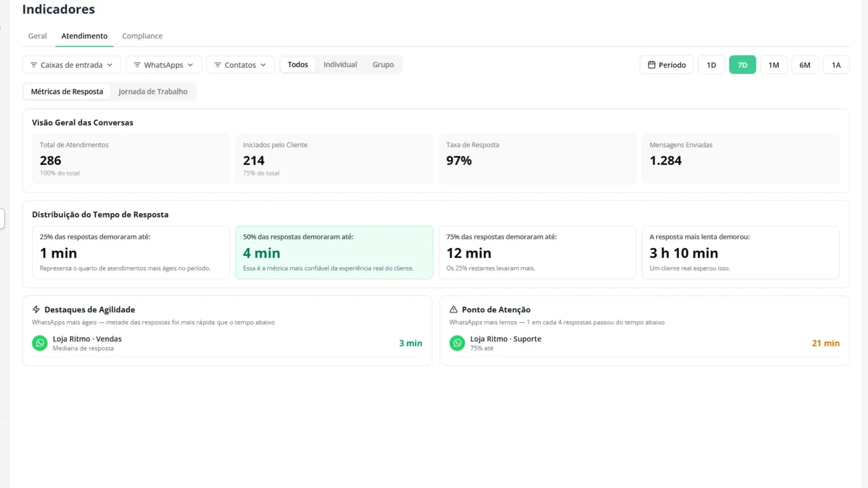Viewport: 868px width, 488px height.
Task: Show the Métricas de Resposta view
Action: click(x=67, y=92)
